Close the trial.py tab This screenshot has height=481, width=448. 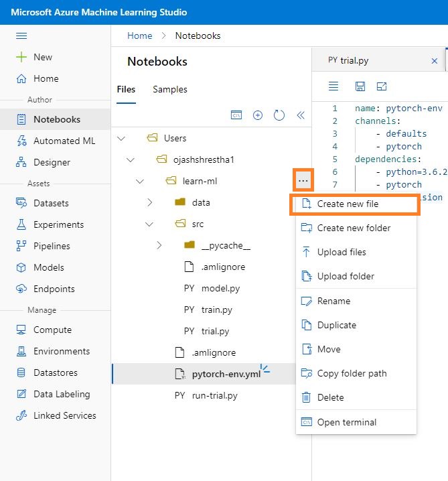click(434, 61)
